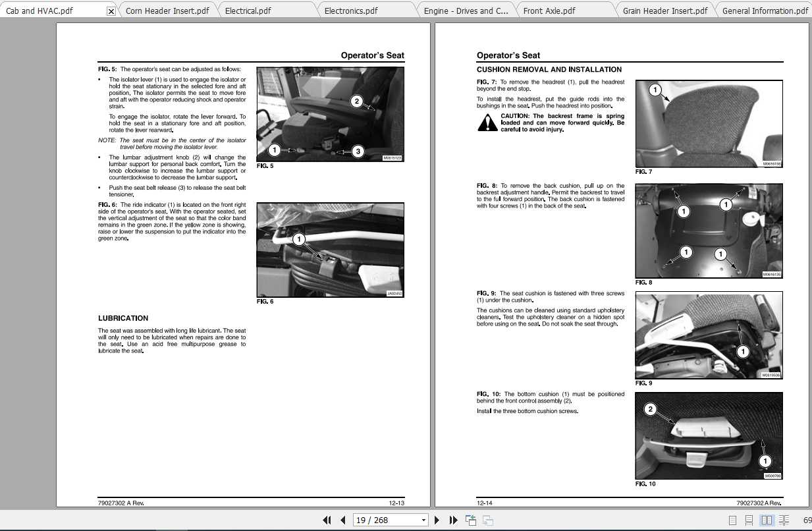Switch to continuous page view
812x531 pixels.
pyautogui.click(x=749, y=520)
